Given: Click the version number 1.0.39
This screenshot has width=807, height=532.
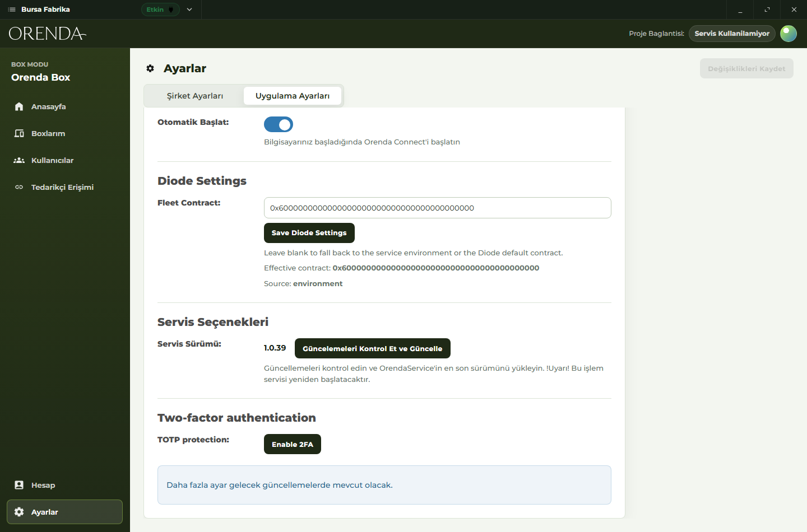Looking at the screenshot, I should 275,348.
